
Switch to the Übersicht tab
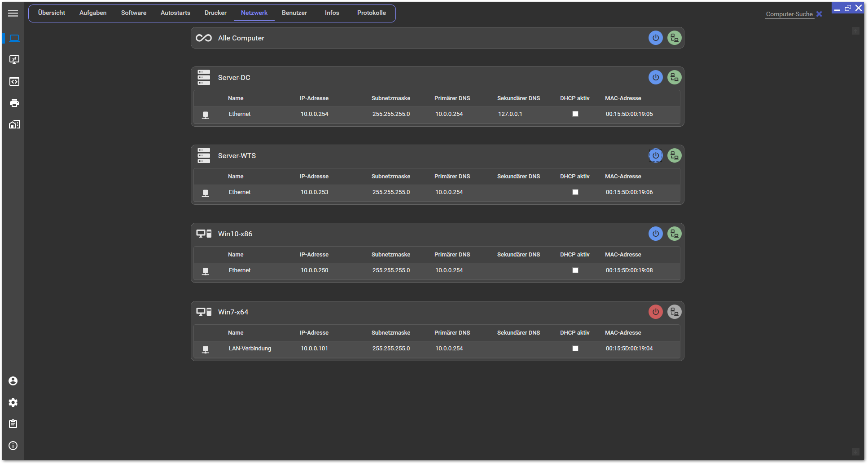[x=52, y=13]
